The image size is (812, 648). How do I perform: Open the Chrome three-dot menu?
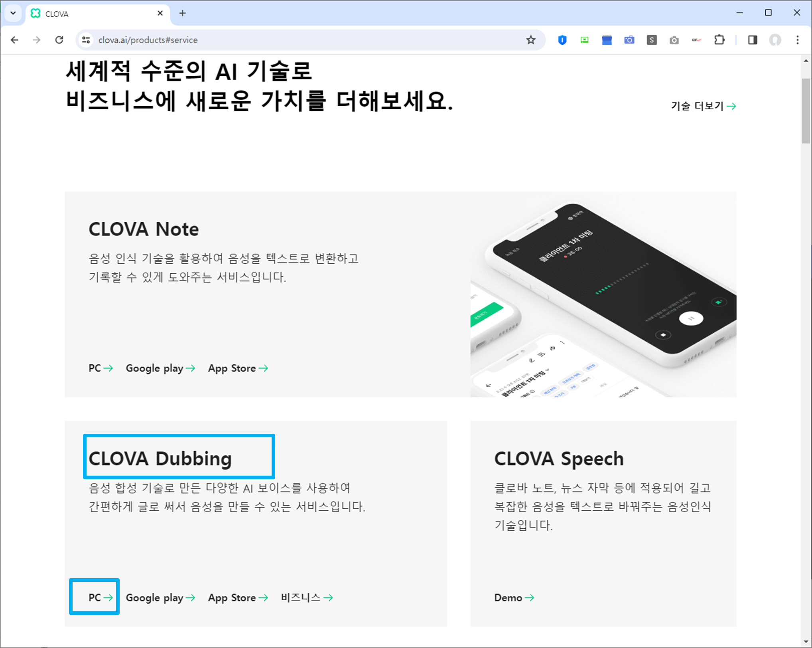pyautogui.click(x=797, y=40)
